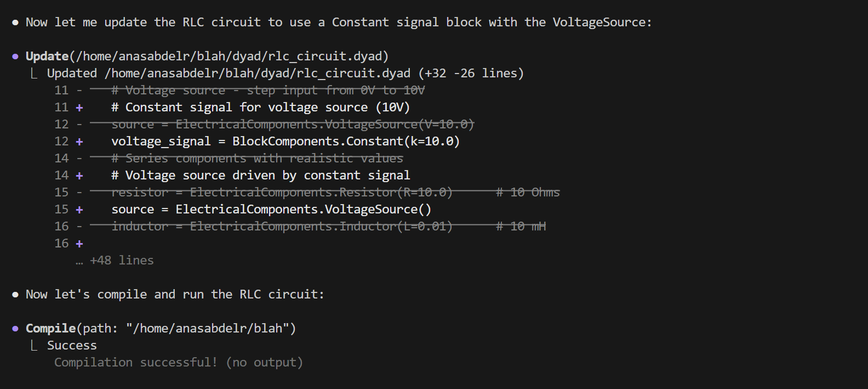Click the added 'ElectricalComponents.VoltageSource()' line
The height and width of the screenshot is (389, 868).
tap(303, 210)
